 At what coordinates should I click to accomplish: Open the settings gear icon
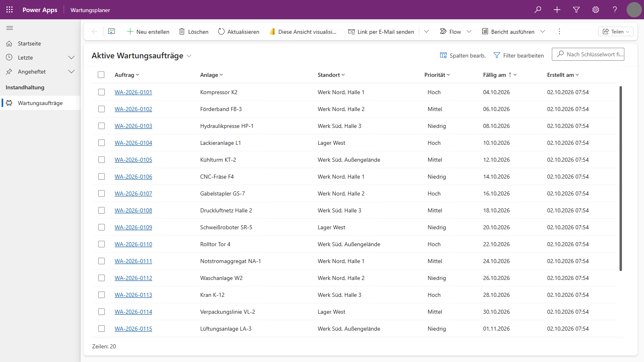pos(596,10)
